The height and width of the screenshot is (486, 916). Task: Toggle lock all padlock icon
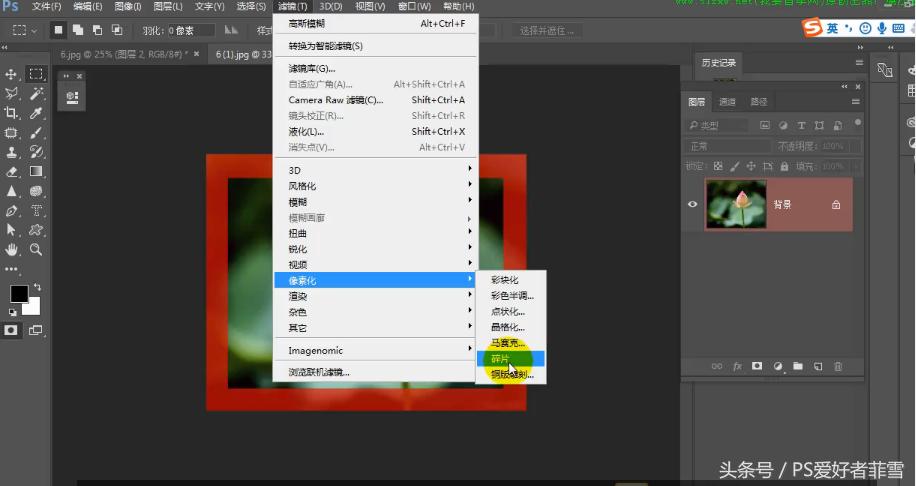click(x=785, y=166)
